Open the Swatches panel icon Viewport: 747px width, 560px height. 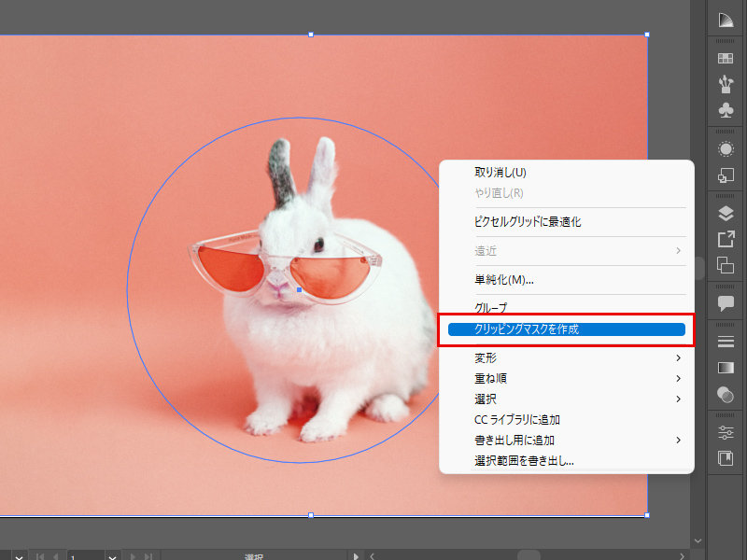tap(725, 56)
